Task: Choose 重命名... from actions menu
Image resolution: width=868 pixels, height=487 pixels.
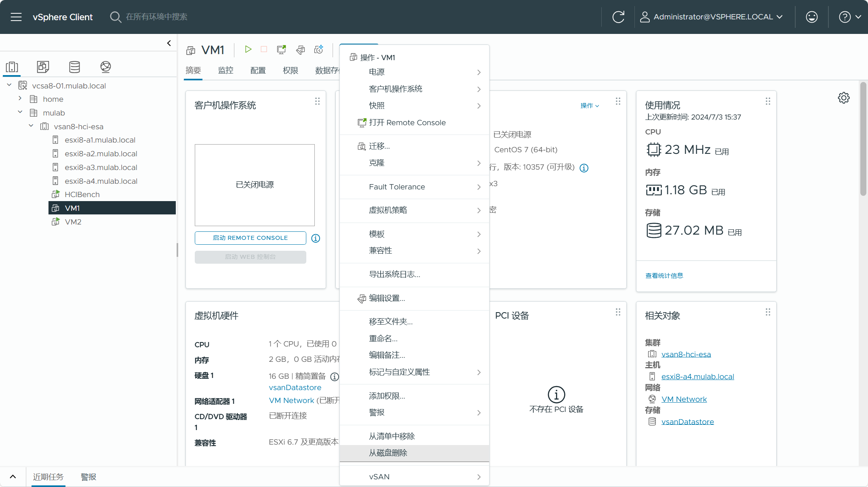Action: pos(415,338)
